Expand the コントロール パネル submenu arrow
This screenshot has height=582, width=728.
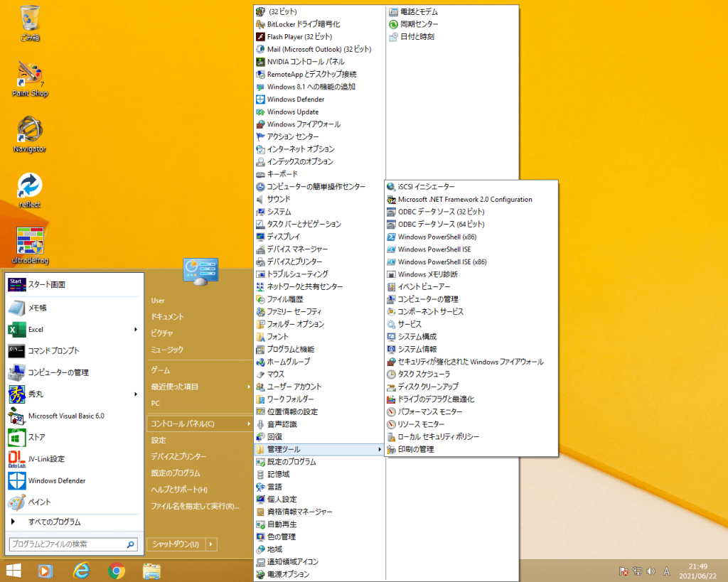click(x=248, y=424)
